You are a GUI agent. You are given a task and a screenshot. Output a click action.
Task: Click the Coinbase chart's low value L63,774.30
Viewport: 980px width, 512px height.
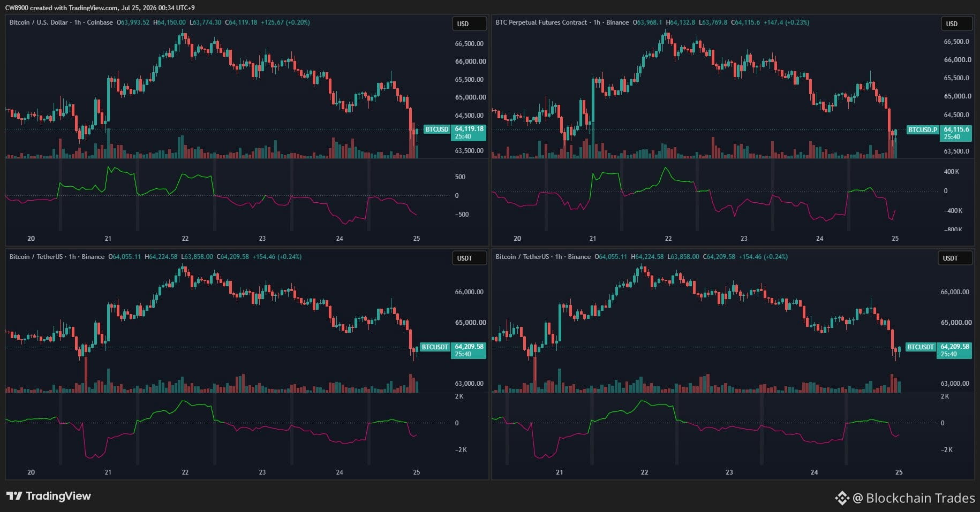(206, 22)
